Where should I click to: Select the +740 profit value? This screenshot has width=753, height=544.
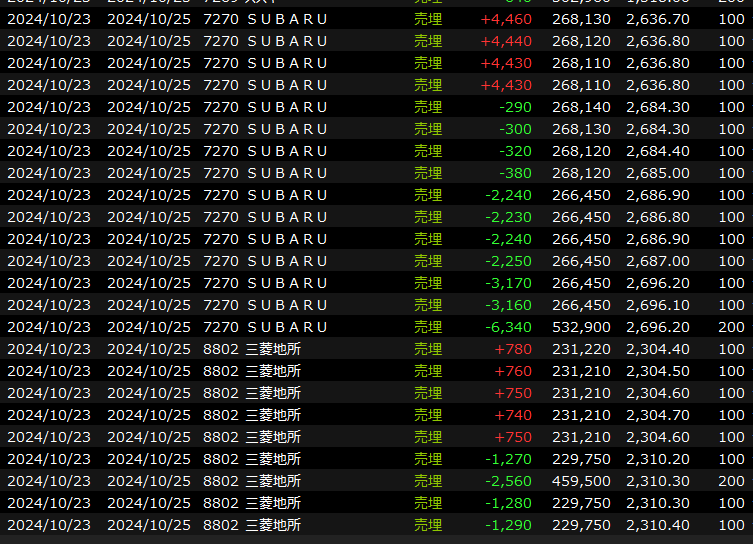[513, 415]
